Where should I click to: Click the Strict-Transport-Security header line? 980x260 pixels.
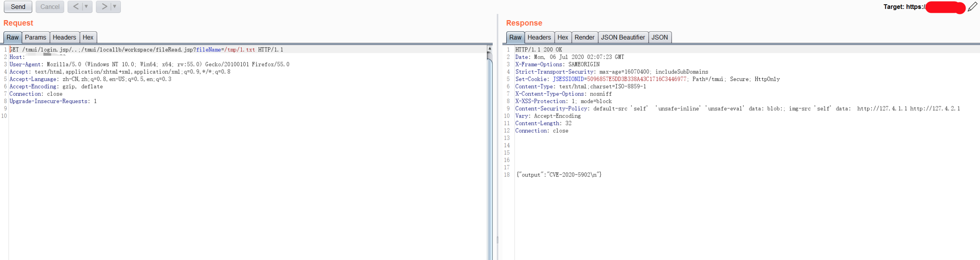click(611, 72)
